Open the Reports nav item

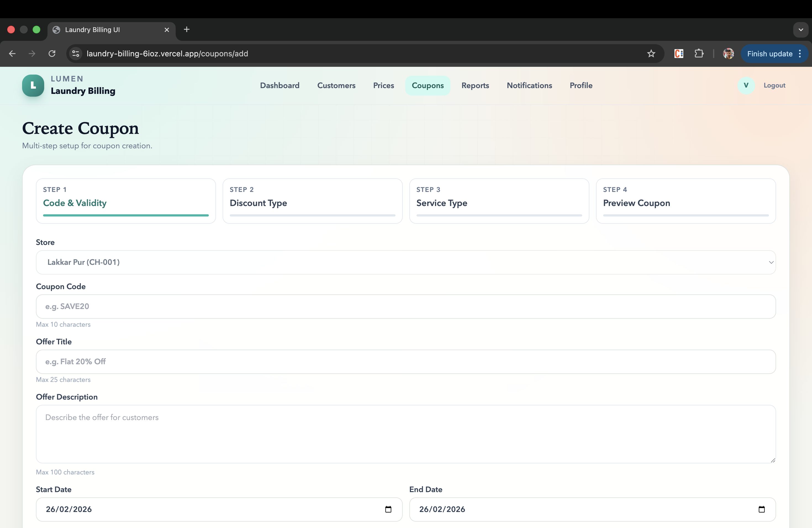click(x=475, y=85)
